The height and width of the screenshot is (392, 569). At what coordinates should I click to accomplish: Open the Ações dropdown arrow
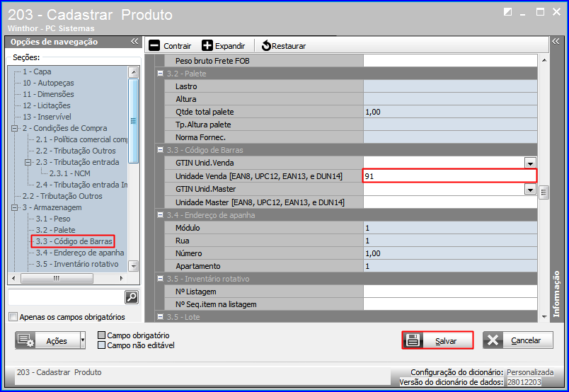[83, 340]
